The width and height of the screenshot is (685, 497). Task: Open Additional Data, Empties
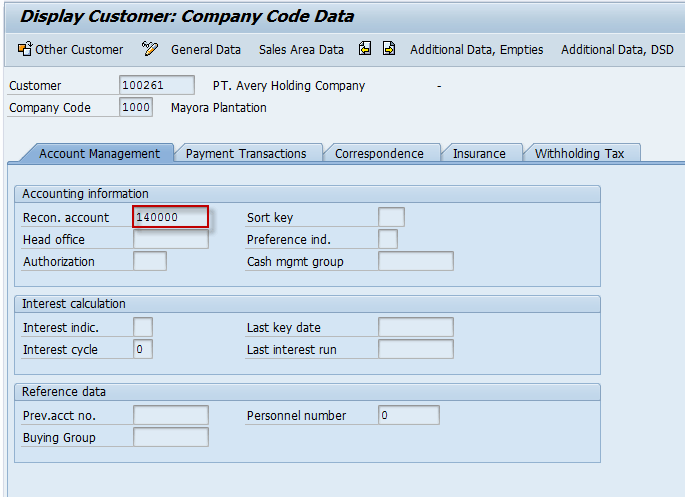click(x=477, y=50)
